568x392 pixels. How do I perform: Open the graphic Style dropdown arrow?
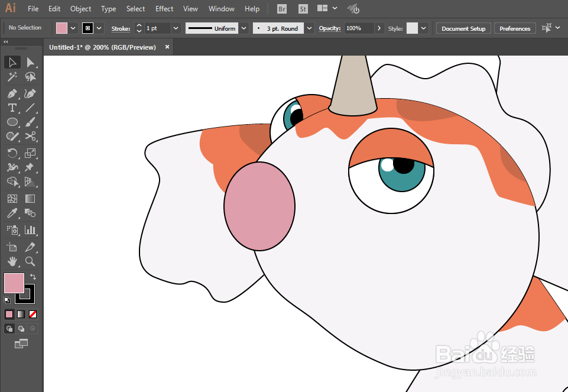coord(423,28)
